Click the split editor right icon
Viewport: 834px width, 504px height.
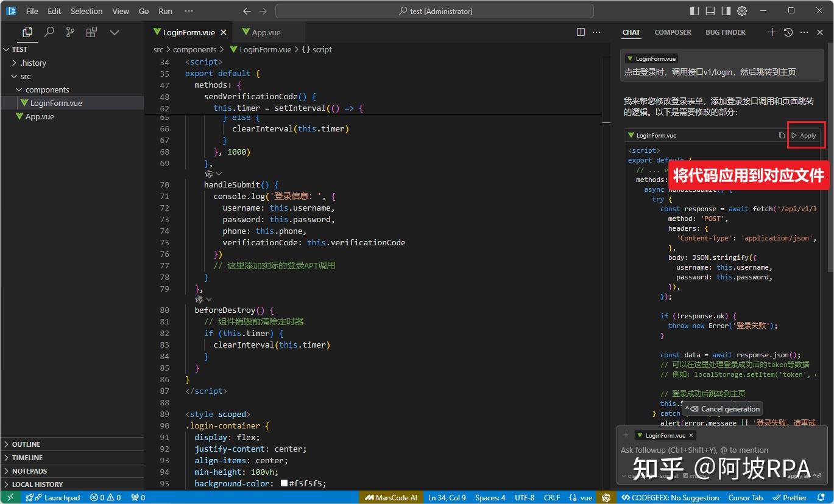tap(581, 32)
